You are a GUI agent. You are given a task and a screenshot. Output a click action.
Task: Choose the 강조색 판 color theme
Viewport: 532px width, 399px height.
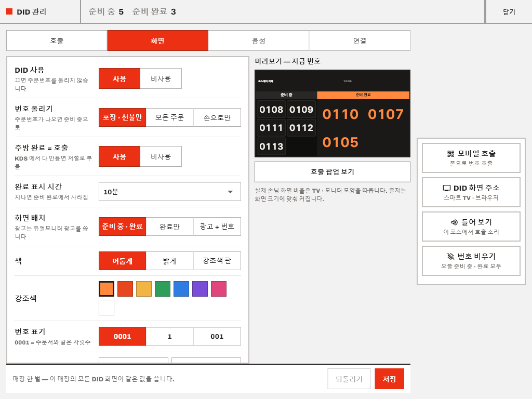point(217,261)
